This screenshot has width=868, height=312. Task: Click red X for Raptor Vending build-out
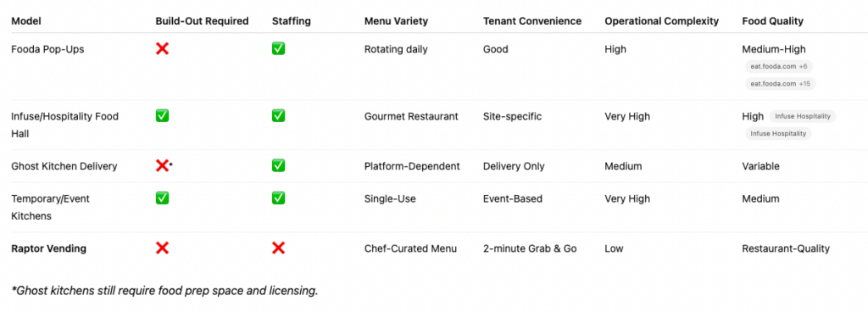[162, 248]
